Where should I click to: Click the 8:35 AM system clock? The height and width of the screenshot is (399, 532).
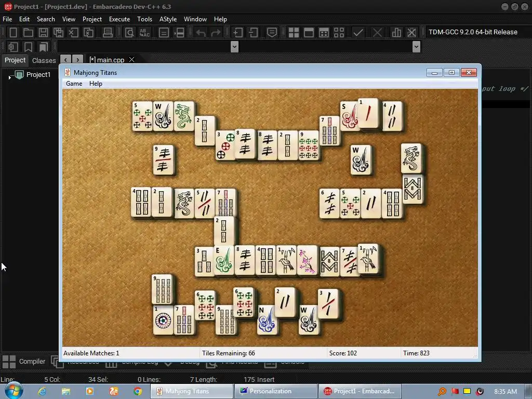(506, 391)
